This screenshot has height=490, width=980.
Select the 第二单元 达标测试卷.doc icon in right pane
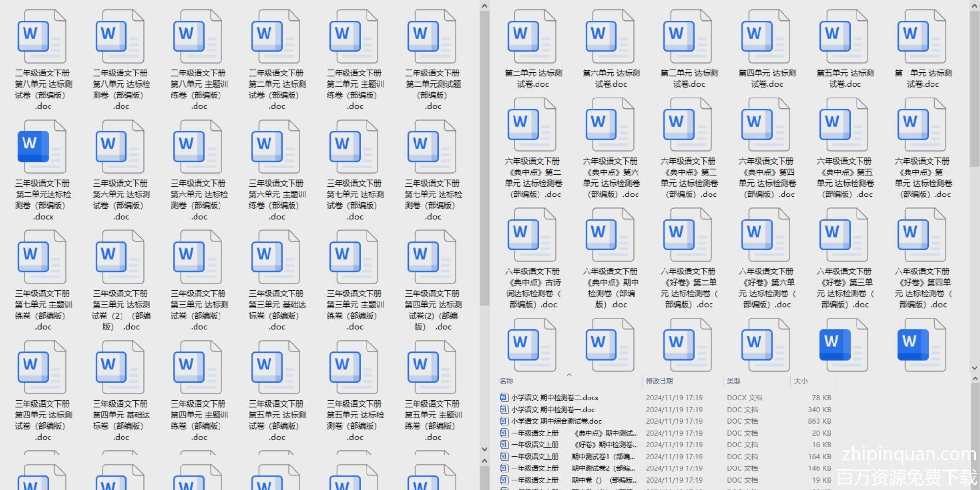[532, 36]
